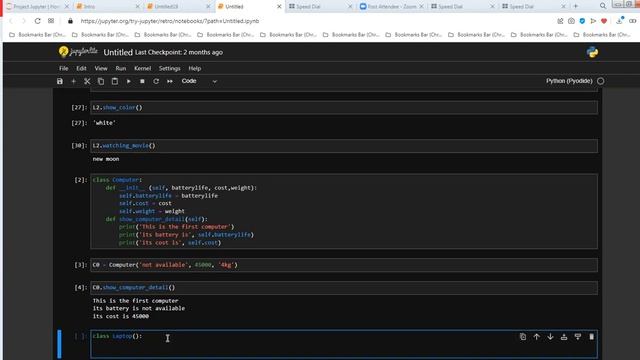Open the Run menu

pyautogui.click(x=121, y=68)
